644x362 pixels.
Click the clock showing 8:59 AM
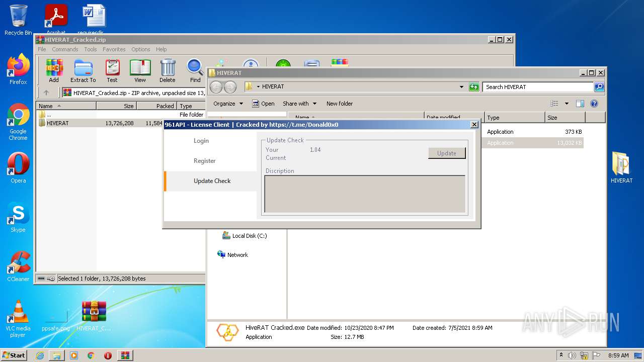(618, 355)
